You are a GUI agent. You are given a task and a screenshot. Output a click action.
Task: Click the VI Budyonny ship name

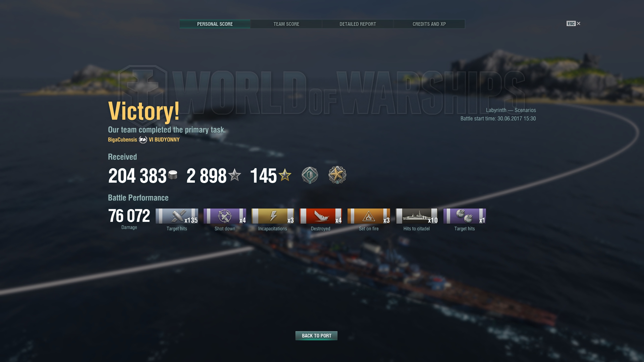pos(164,140)
